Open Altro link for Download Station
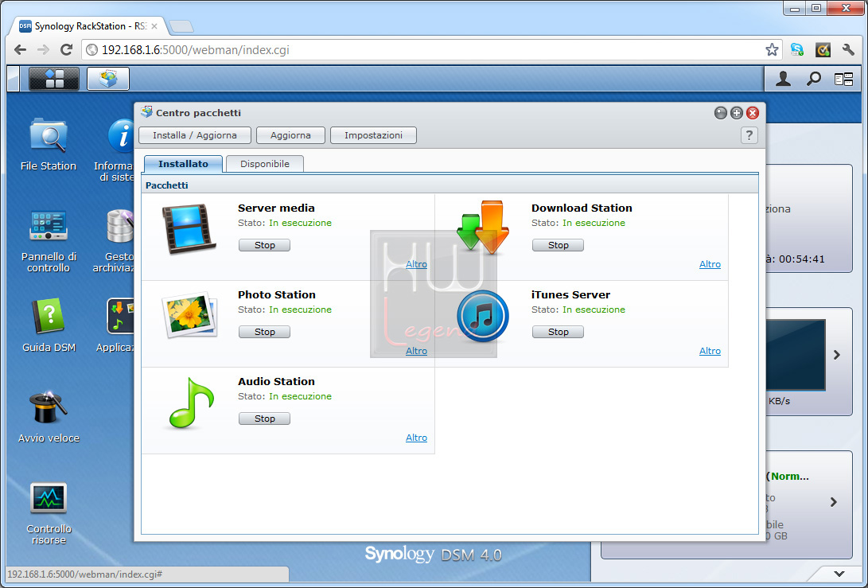Viewport: 868px width, 588px height. 710,265
